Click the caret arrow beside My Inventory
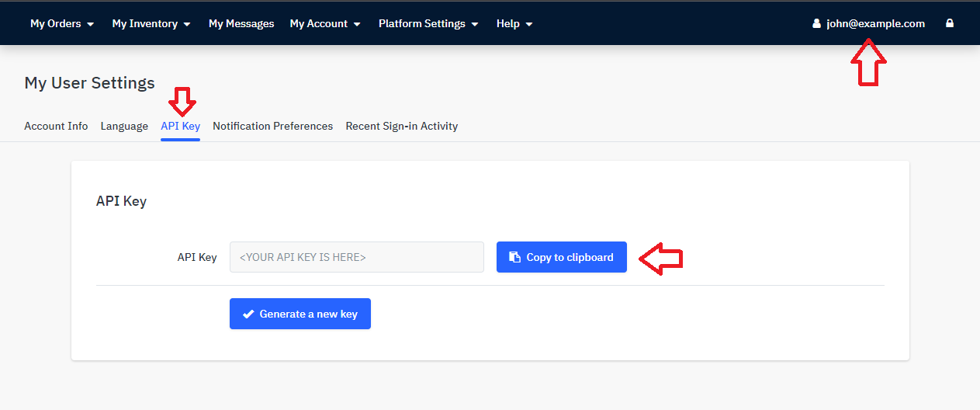 tap(187, 24)
